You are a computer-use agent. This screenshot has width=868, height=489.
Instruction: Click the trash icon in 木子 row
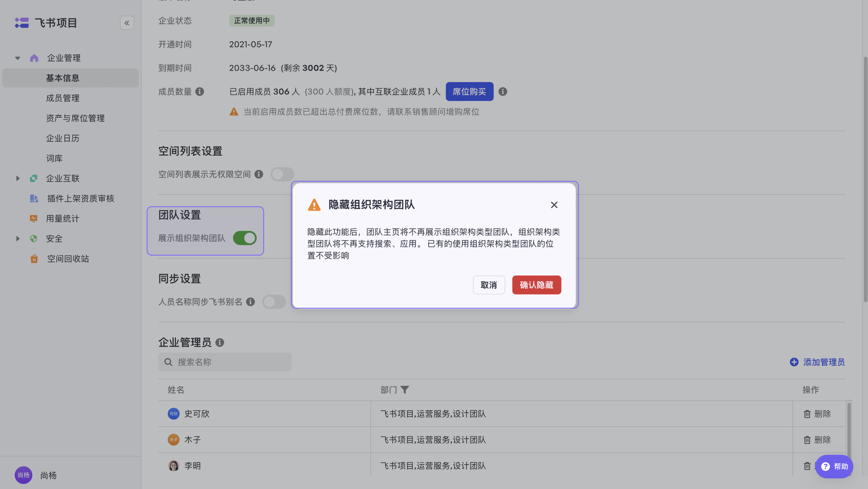point(807,440)
